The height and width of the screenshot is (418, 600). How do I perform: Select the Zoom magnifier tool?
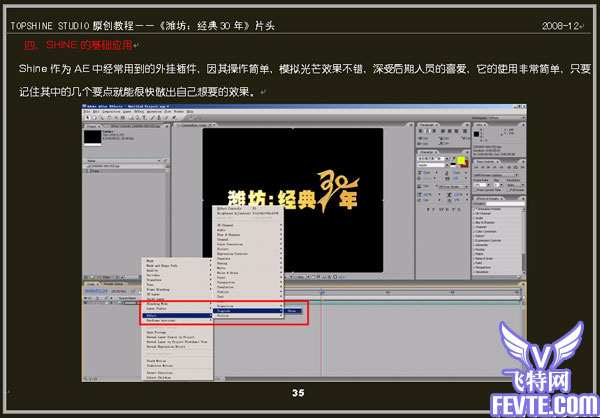point(101,118)
